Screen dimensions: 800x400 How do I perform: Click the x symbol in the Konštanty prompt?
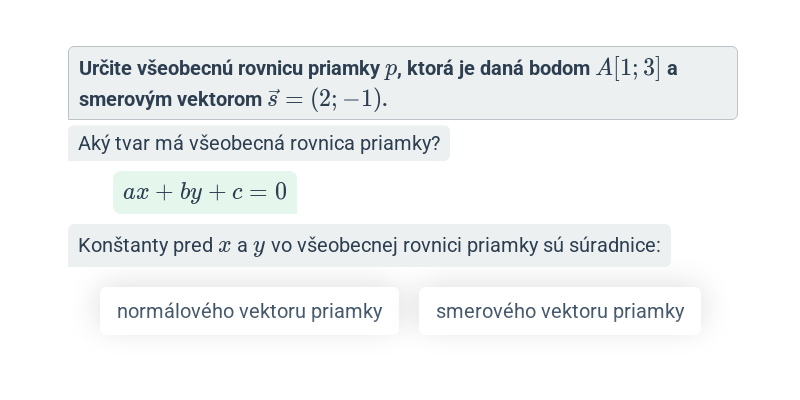point(224,246)
